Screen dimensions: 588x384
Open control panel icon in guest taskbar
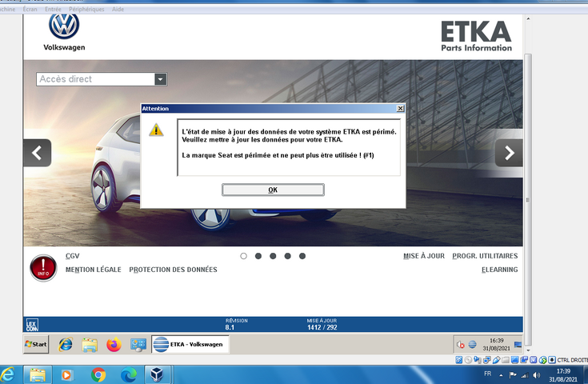(138, 345)
